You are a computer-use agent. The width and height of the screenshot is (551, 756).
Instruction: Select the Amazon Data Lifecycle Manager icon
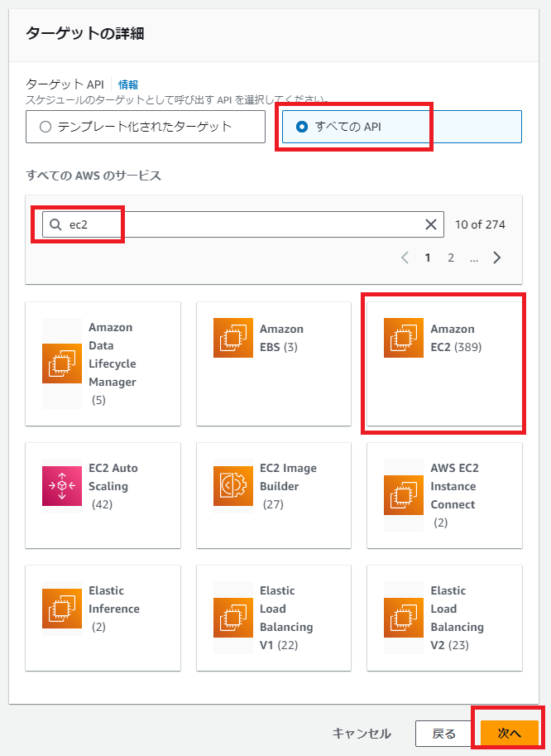[62, 364]
